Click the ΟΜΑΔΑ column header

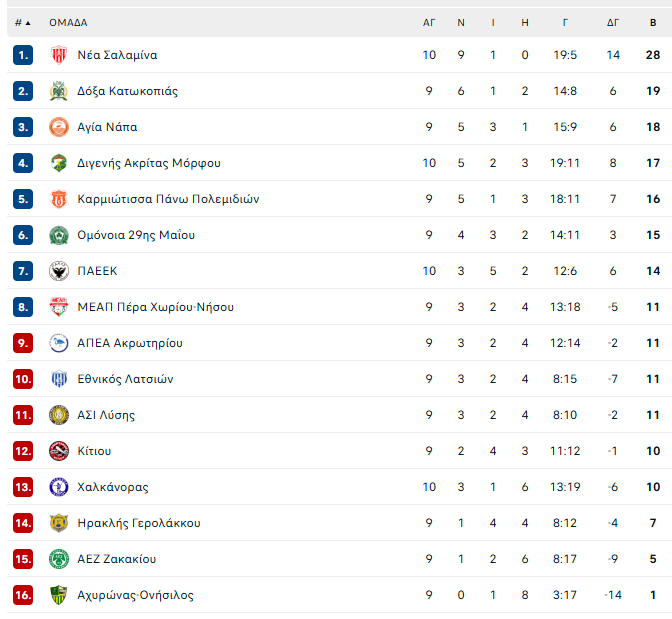[68, 22]
